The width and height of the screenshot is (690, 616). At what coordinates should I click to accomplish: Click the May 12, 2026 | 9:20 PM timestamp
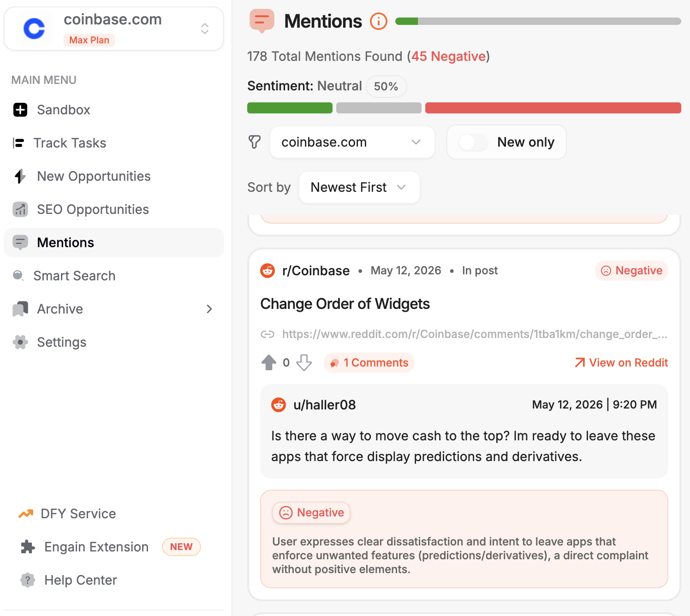click(595, 405)
